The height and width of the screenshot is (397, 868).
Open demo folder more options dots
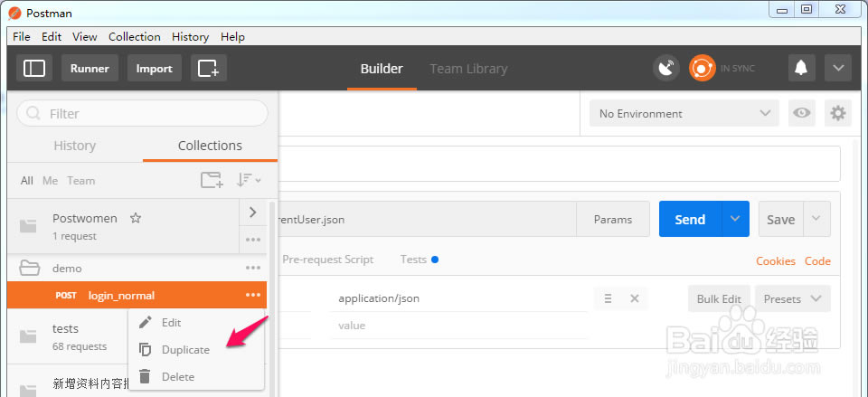click(x=253, y=268)
